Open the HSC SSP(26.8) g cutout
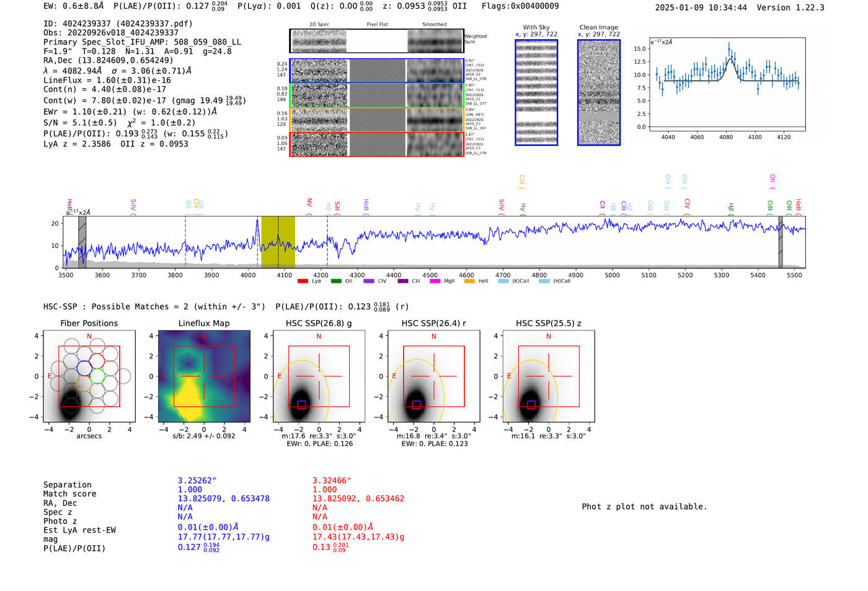The width and height of the screenshot is (868, 591). tap(319, 376)
